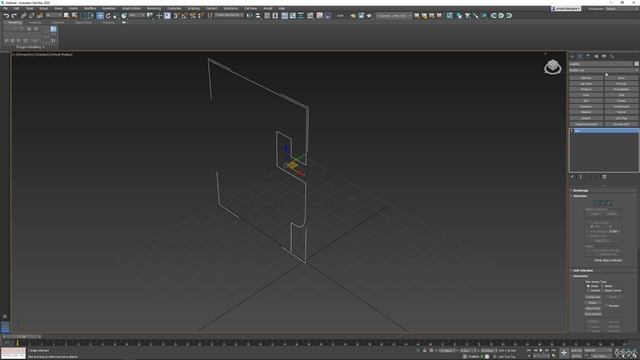Image resolution: width=640 pixels, height=360 pixels.
Task: Choose the Select and Scale tool
Action: click(116, 16)
